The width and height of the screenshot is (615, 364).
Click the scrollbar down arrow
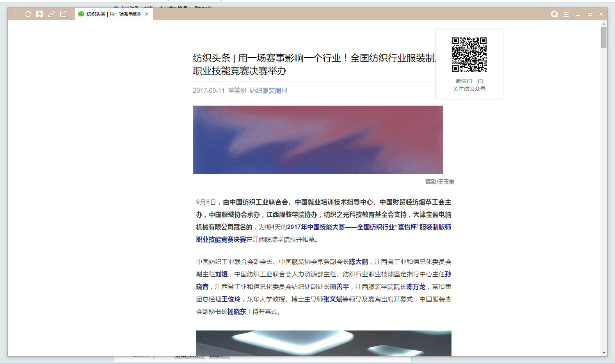click(x=604, y=353)
